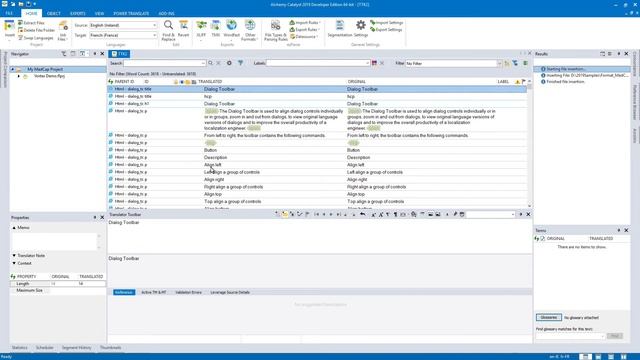Click the LABEL column header
Image resolution: width=640 pixels, height=360 pixels.
[x=503, y=82]
